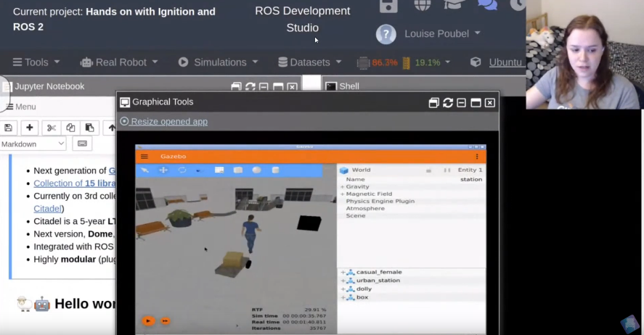This screenshot has width=644, height=335.
Task: Select the Gazebo rotate tool
Action: coord(182,170)
